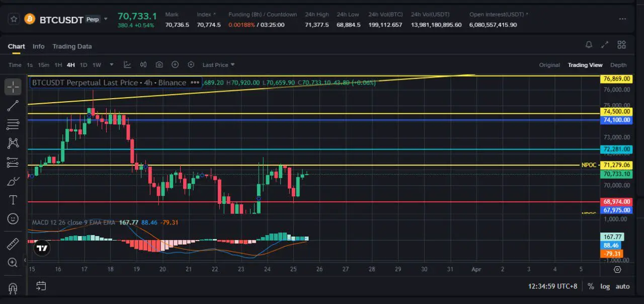Click the 74,500.00 yellow price label
The image size is (644, 304).
(x=616, y=112)
